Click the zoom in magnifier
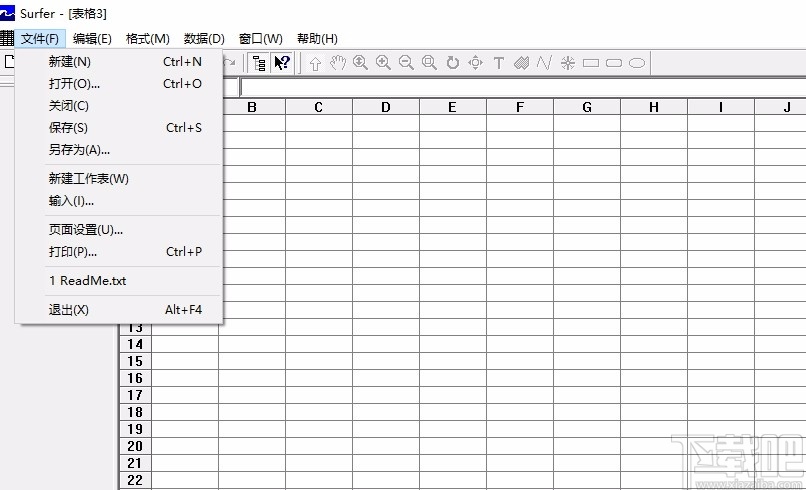Viewport: 806px width, 490px height. [383, 63]
